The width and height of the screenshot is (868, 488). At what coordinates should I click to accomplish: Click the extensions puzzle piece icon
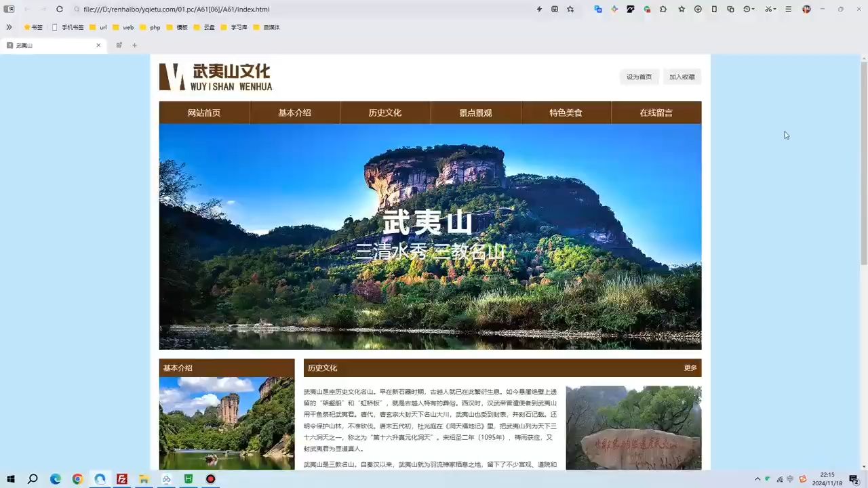(x=663, y=9)
